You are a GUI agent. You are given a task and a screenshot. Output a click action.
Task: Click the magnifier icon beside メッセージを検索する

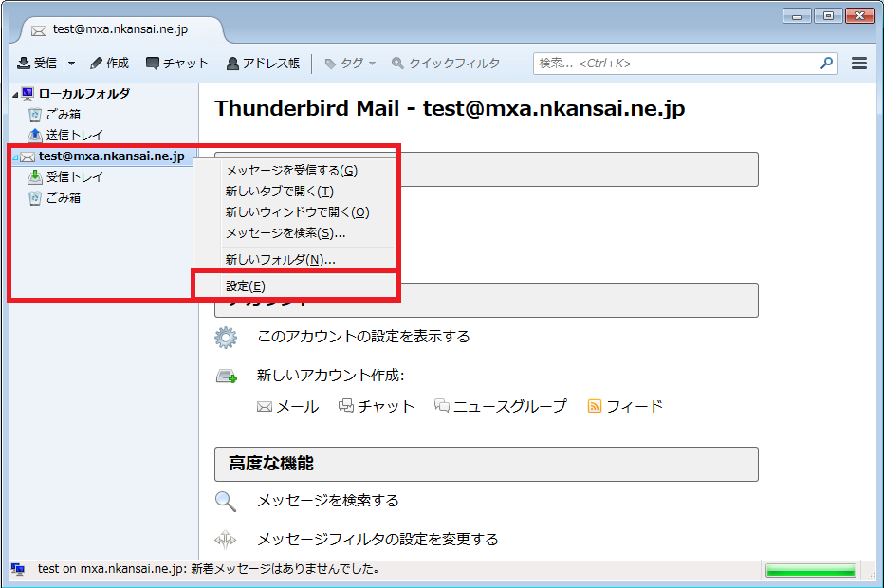226,501
